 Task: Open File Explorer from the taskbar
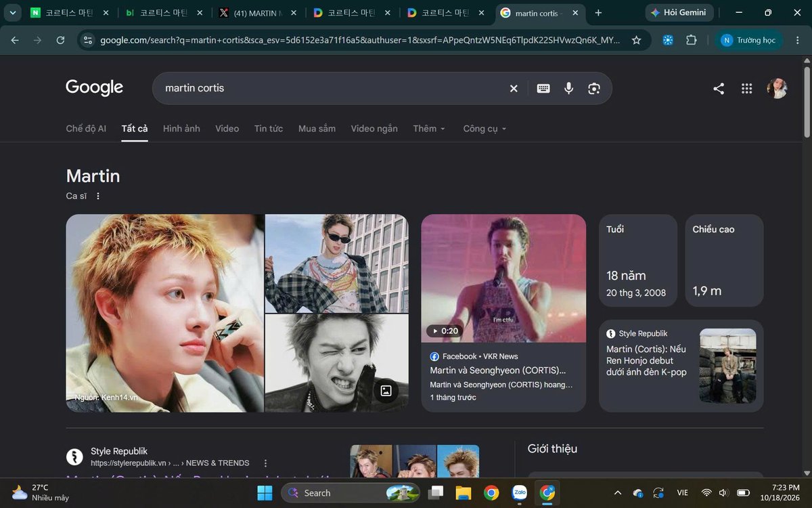(463, 492)
